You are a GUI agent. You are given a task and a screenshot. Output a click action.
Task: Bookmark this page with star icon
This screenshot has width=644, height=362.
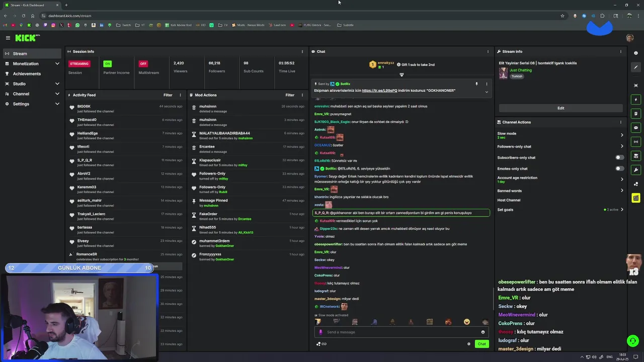click(562, 16)
